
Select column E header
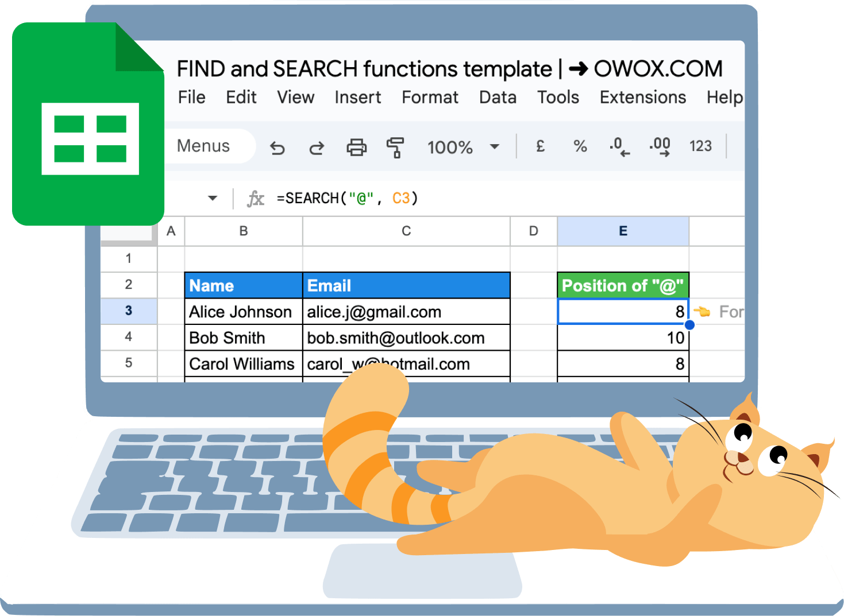click(623, 231)
